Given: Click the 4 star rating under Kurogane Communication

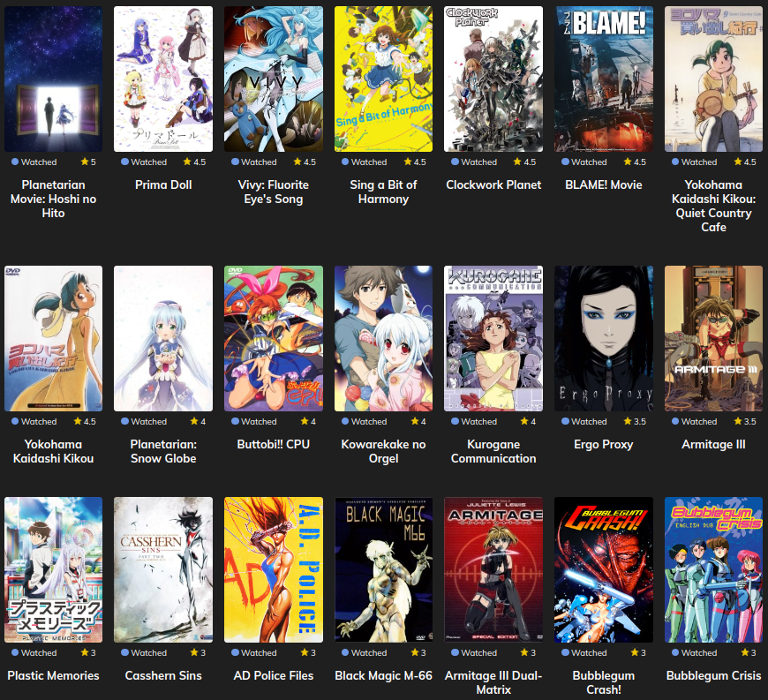Looking at the screenshot, I should pyautogui.click(x=529, y=421).
